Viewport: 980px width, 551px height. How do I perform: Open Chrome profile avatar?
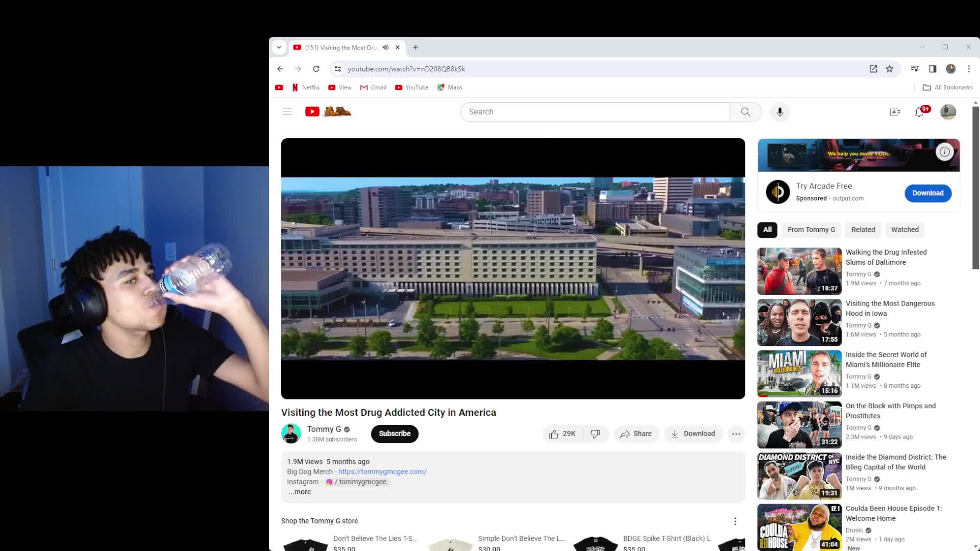click(950, 69)
